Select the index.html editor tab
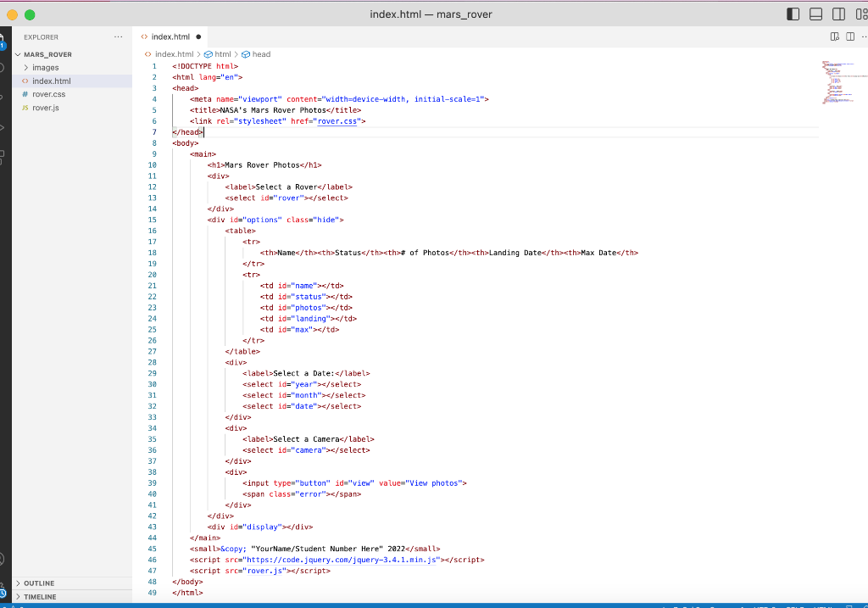Viewport: 868px width, 608px height. (170, 37)
